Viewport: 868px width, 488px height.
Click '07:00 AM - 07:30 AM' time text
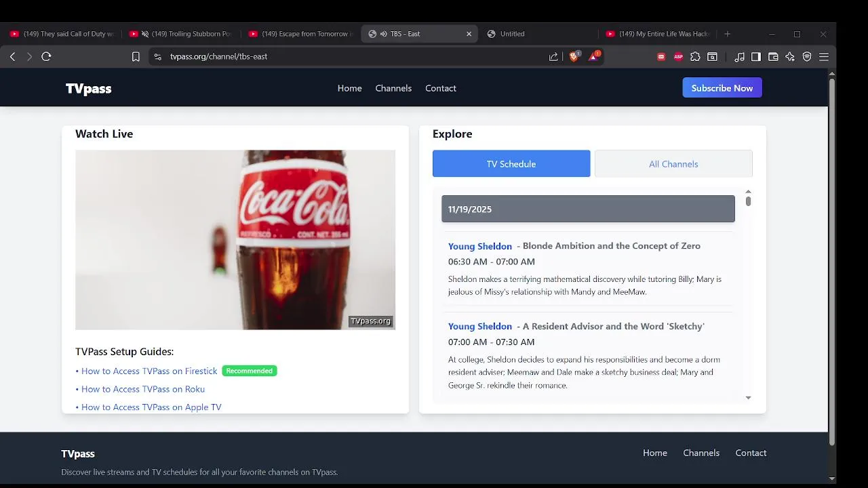[491, 342]
